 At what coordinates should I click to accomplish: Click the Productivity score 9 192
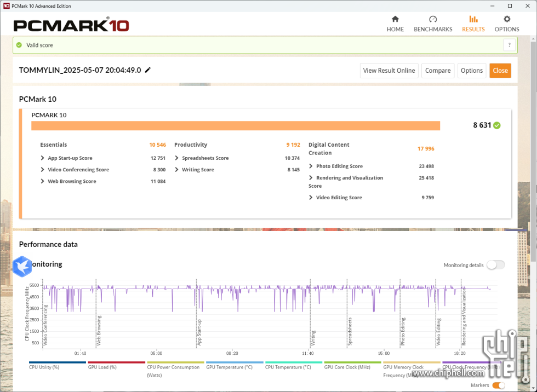pos(293,145)
